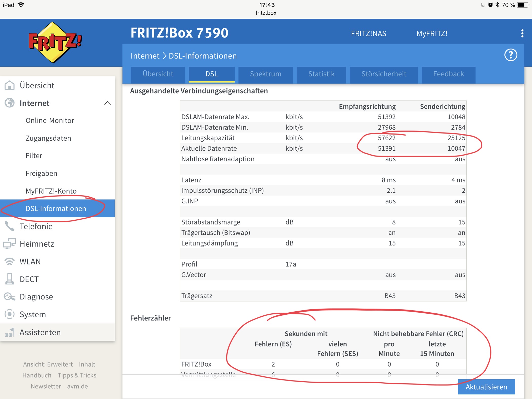Open the three-dot overflow menu
This screenshot has width=532, height=399.
(x=522, y=33)
